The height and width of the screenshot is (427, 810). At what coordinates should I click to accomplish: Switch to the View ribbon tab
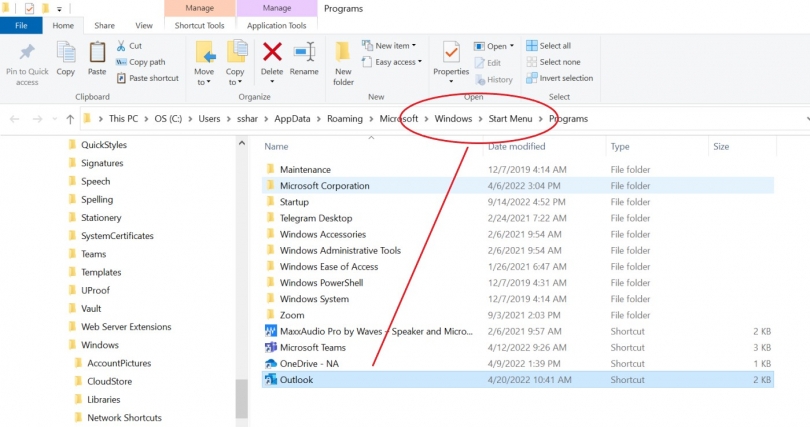tap(144, 25)
